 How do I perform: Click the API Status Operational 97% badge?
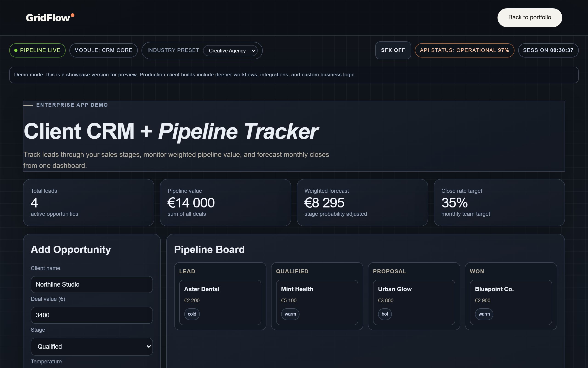pyautogui.click(x=464, y=50)
